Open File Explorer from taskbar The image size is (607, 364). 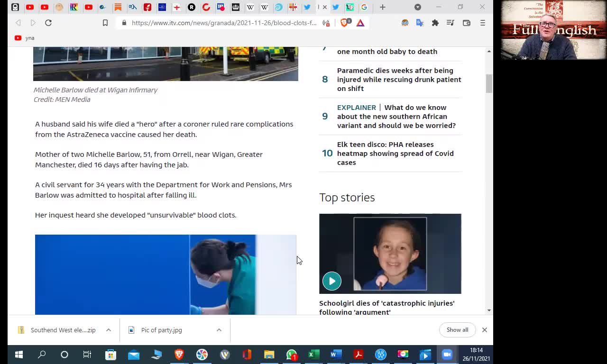pyautogui.click(x=269, y=355)
